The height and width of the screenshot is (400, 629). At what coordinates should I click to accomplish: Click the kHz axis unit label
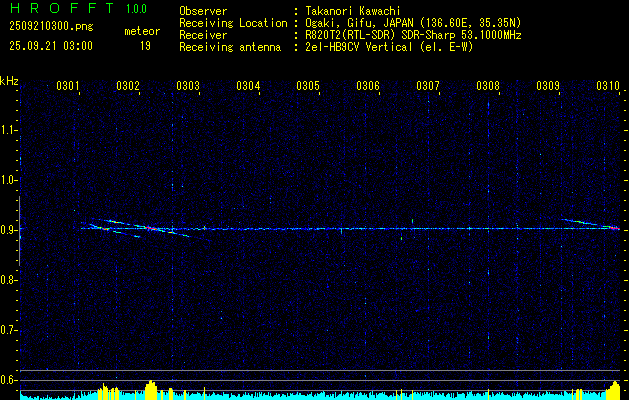pos(9,81)
